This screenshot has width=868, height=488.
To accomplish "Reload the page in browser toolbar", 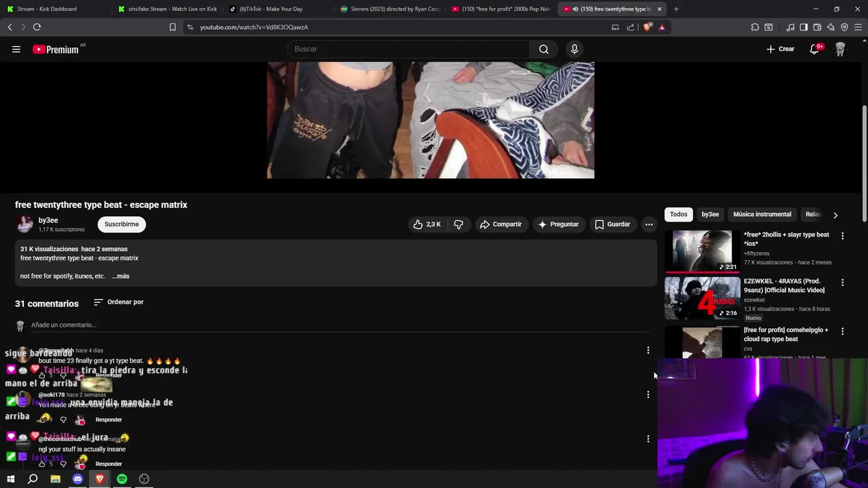I will [x=37, y=27].
